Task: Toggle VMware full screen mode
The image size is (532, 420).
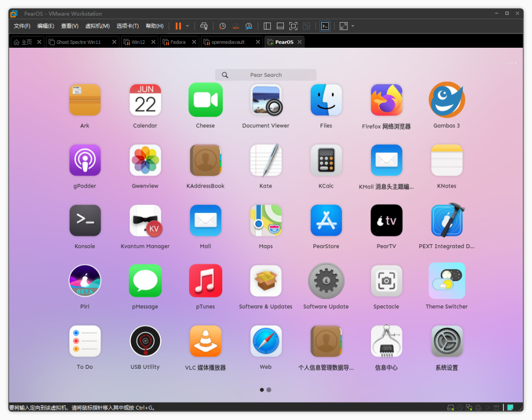Action: tap(293, 26)
